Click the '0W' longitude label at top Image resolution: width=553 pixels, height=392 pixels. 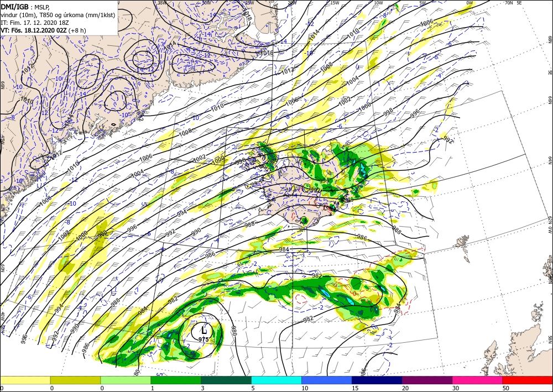click(469, 3)
